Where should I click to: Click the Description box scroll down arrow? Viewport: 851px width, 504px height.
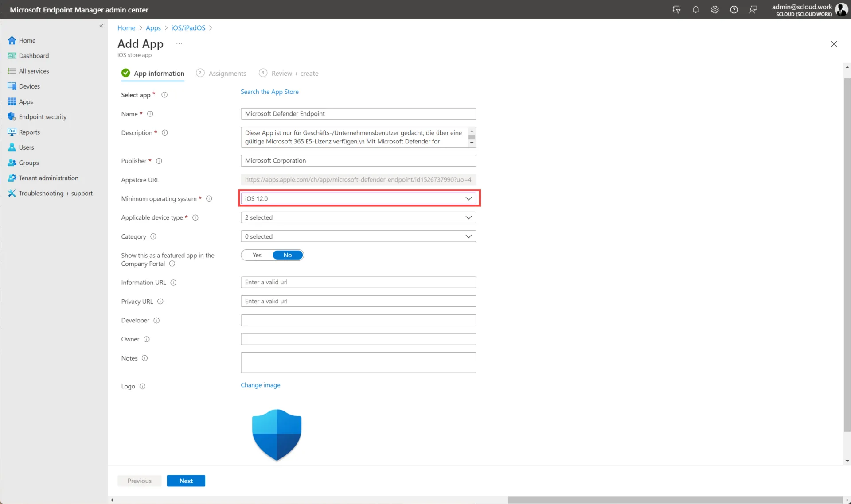[472, 143]
